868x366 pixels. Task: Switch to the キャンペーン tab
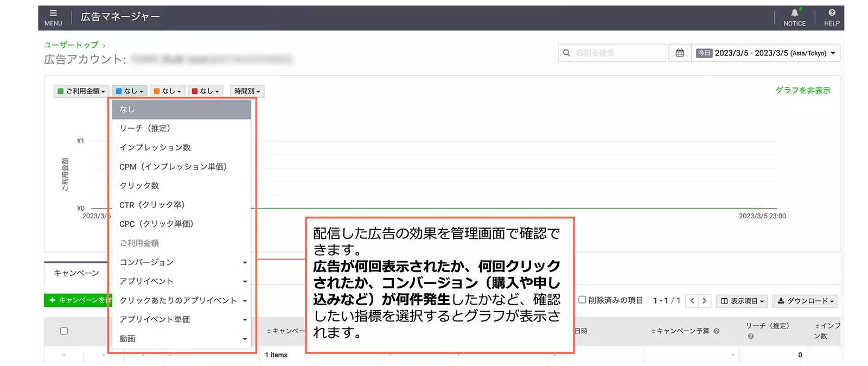[76, 273]
